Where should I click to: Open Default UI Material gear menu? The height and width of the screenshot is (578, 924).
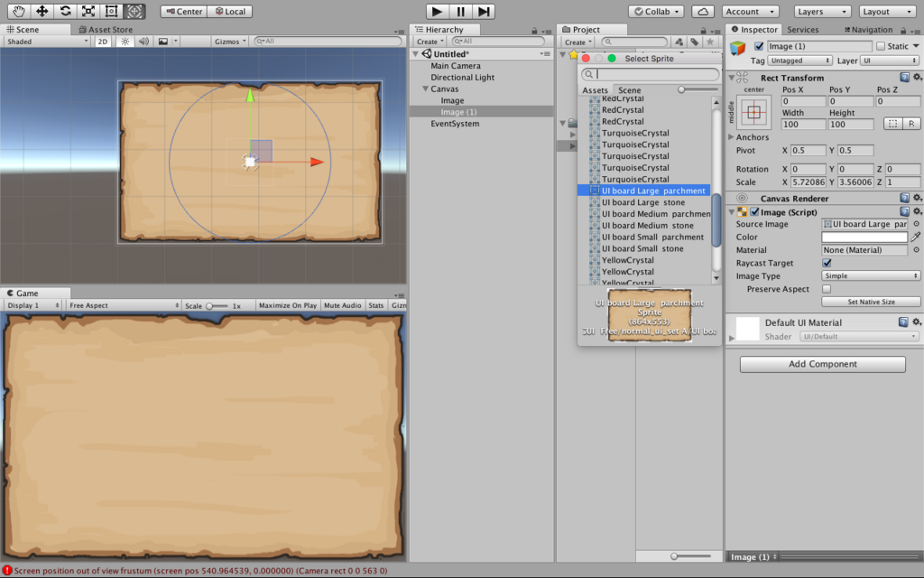pyautogui.click(x=917, y=322)
